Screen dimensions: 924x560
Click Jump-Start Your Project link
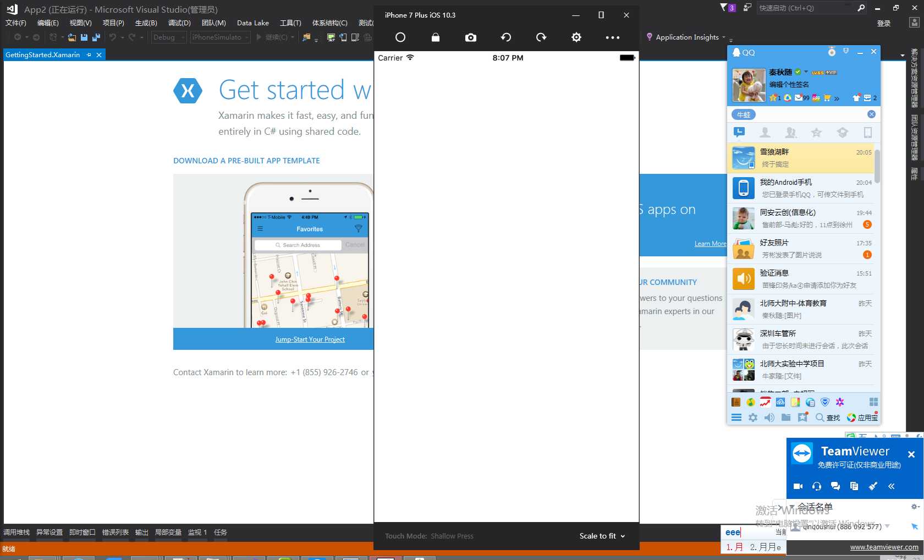point(310,339)
